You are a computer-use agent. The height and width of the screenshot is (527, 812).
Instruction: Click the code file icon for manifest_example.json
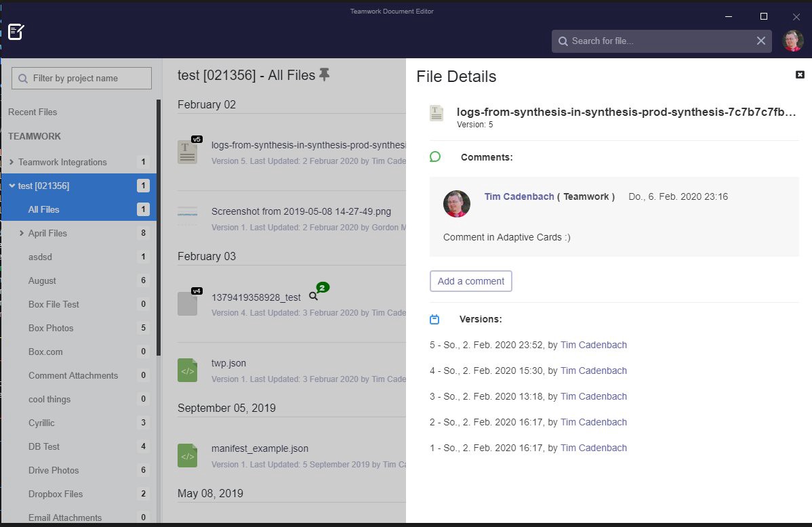click(x=188, y=456)
